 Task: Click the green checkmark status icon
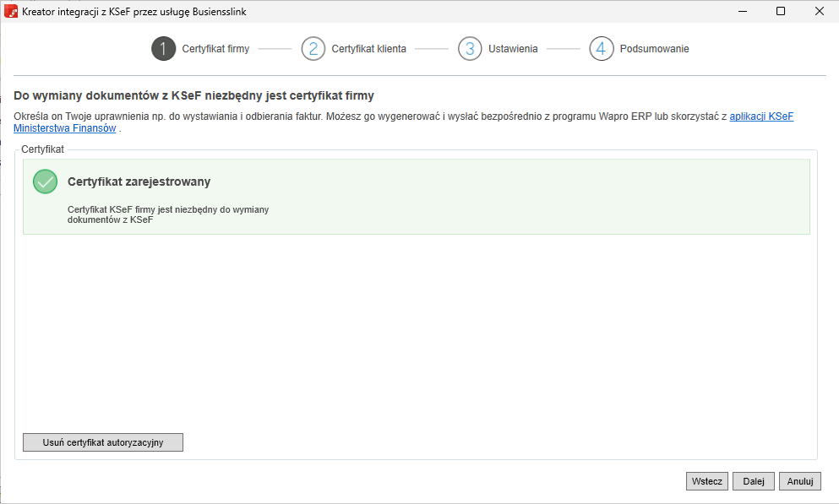tap(45, 182)
